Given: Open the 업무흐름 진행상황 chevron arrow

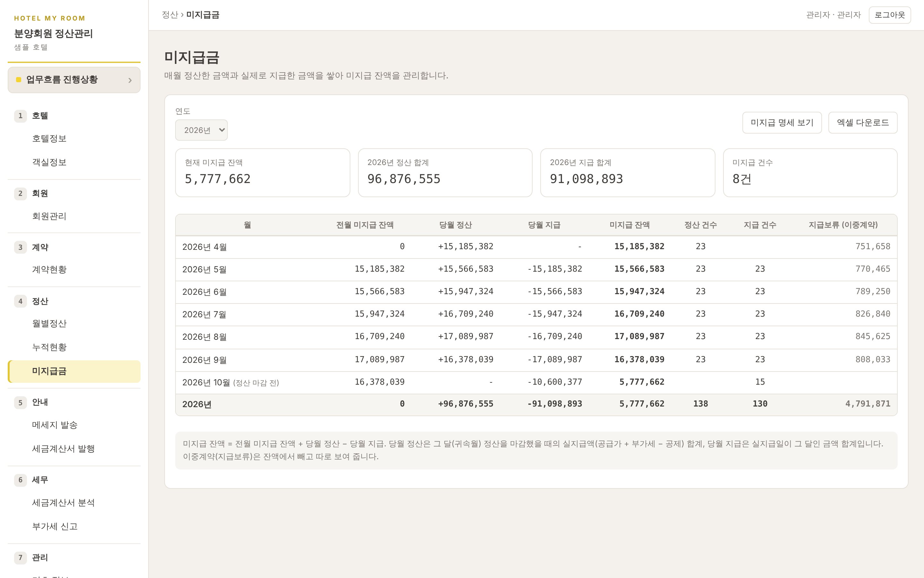Looking at the screenshot, I should point(130,80).
